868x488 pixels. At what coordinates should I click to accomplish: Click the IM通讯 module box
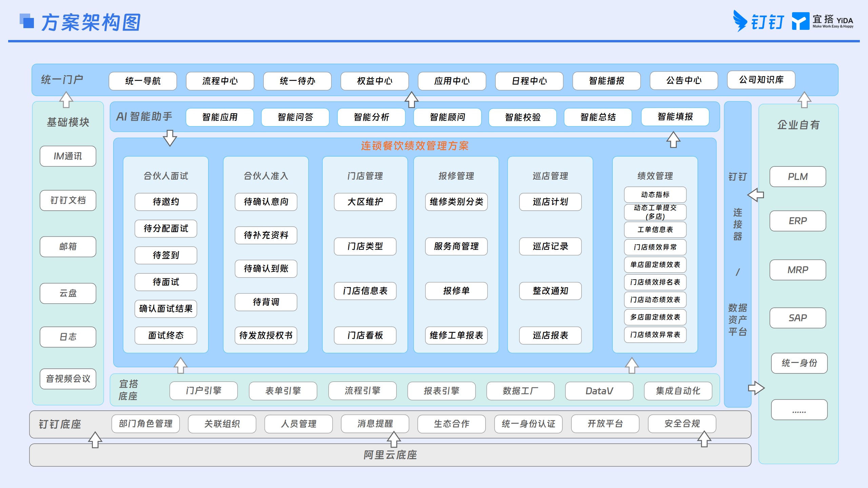(x=68, y=156)
